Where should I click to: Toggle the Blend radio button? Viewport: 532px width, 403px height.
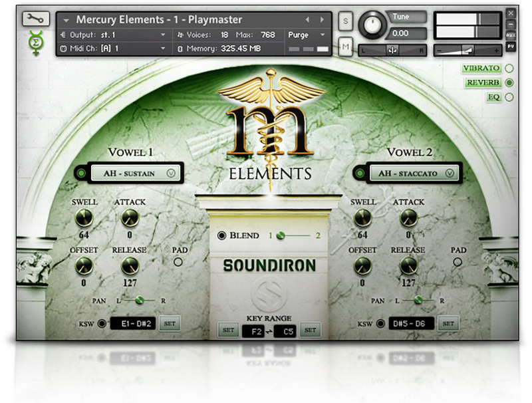221,235
